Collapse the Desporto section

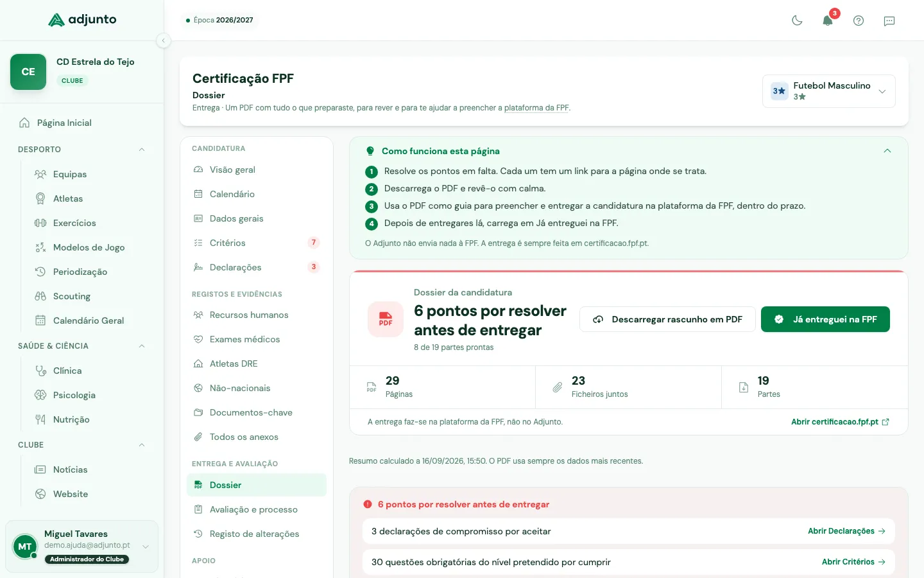pos(142,150)
